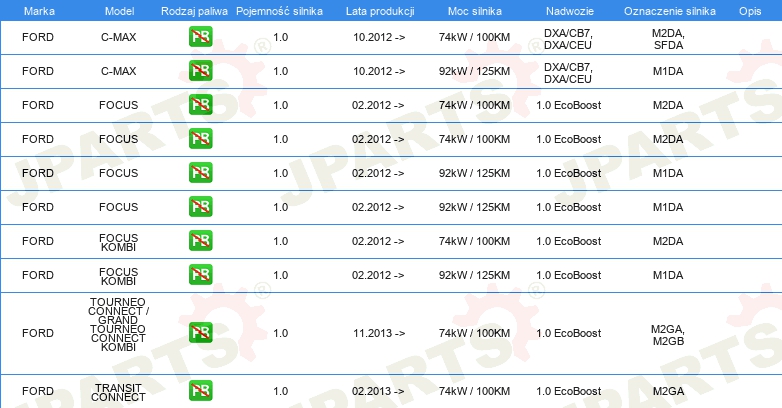Select the '11.2013 ->' production date cell
782x408 pixels.
click(379, 333)
